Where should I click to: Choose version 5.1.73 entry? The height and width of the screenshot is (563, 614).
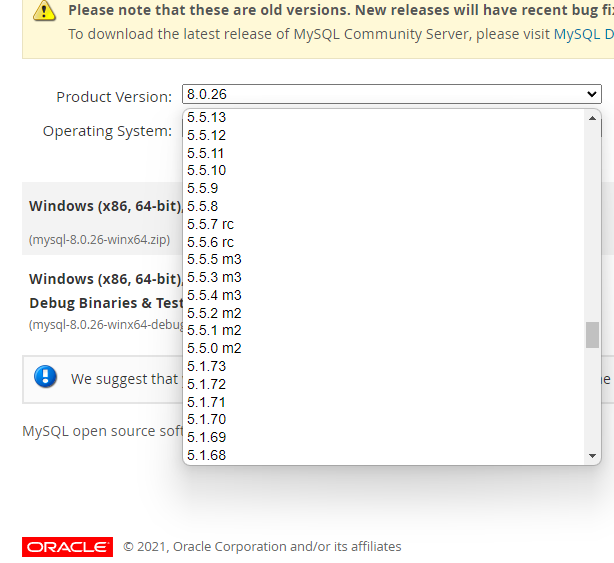tap(384, 366)
